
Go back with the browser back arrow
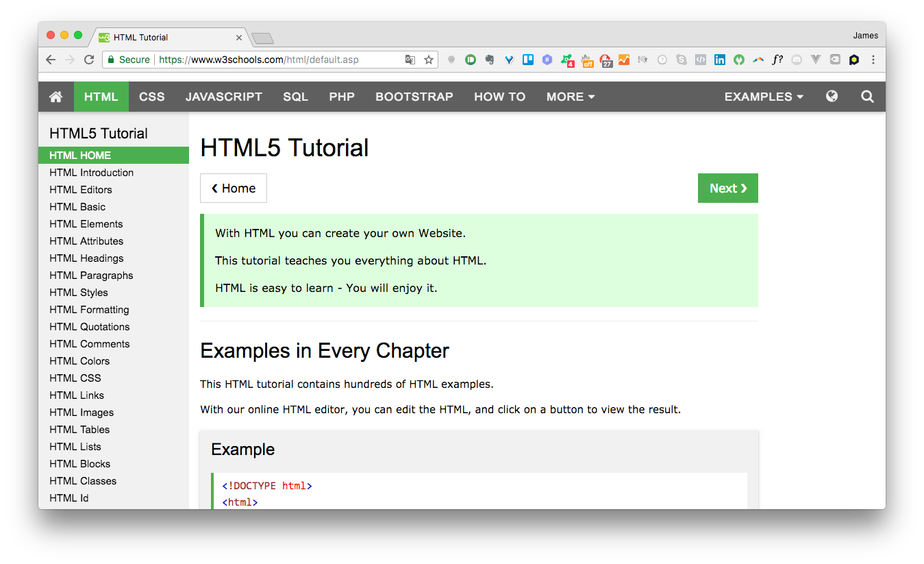(51, 60)
